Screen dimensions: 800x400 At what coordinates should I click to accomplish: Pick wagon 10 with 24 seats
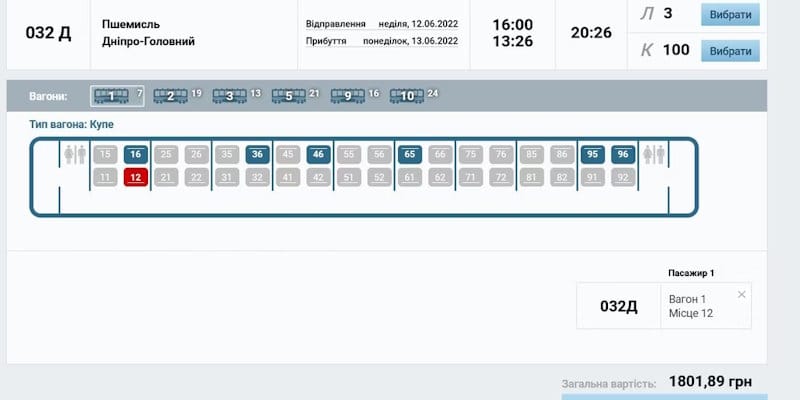[x=406, y=96]
